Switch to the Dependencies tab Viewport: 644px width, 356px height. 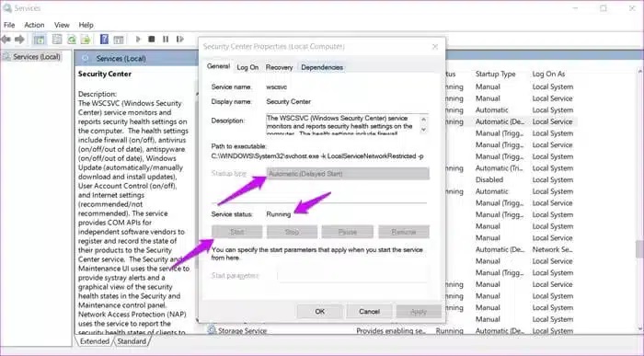tap(322, 67)
